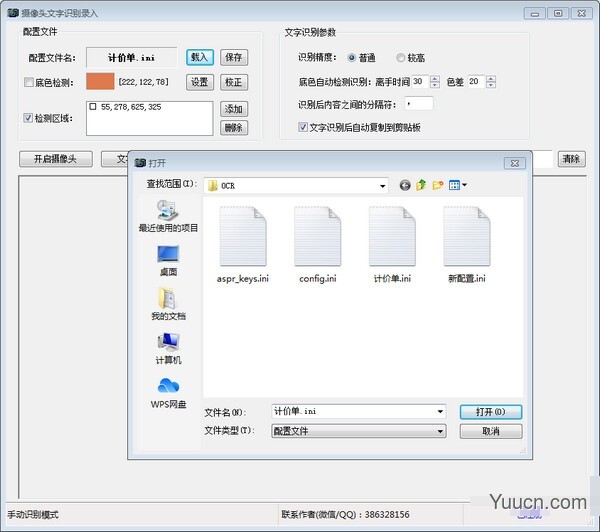Image resolution: width=600 pixels, height=532 pixels.
Task: Click the 清除 clear button
Action: click(x=572, y=159)
